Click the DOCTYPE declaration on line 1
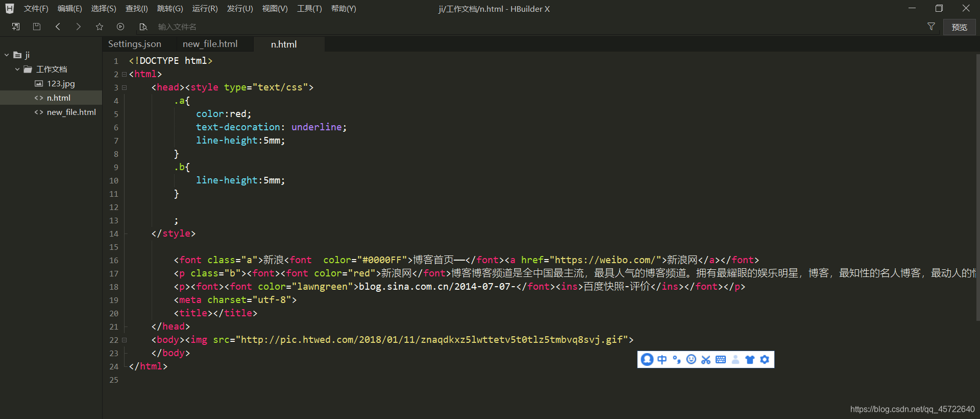The image size is (980, 419). (x=170, y=61)
